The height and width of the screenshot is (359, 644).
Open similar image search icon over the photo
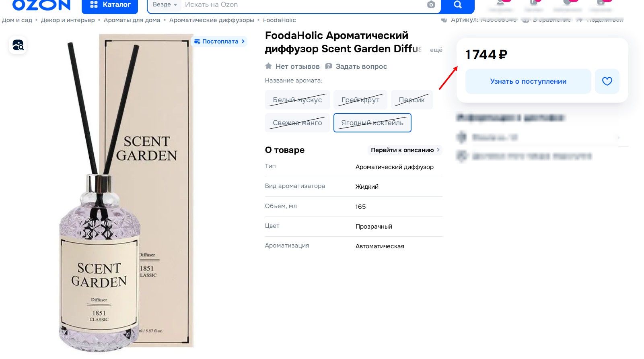click(x=18, y=45)
